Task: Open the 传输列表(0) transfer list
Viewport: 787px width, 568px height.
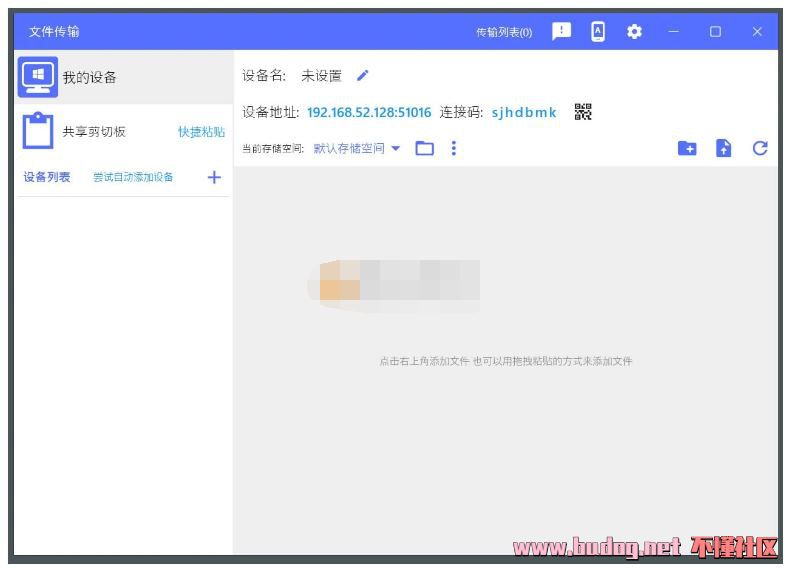Action: point(504,32)
